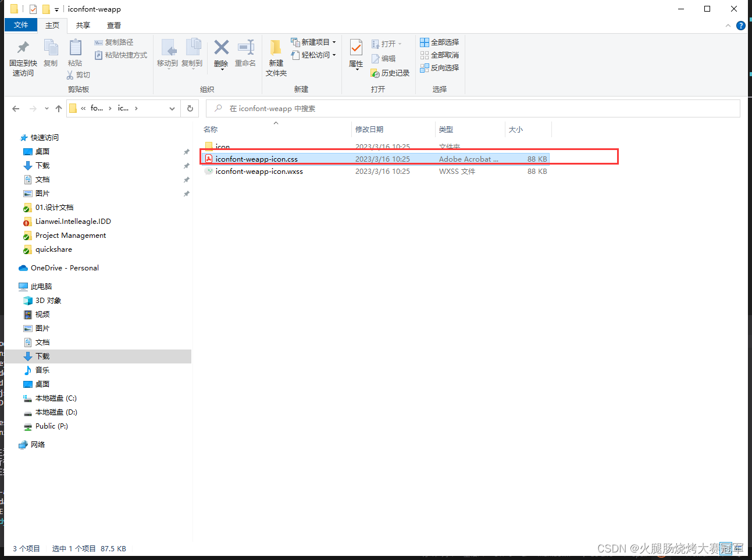Switch to the Share (共享) ribbon tab
This screenshot has height=560, width=752.
(x=83, y=26)
